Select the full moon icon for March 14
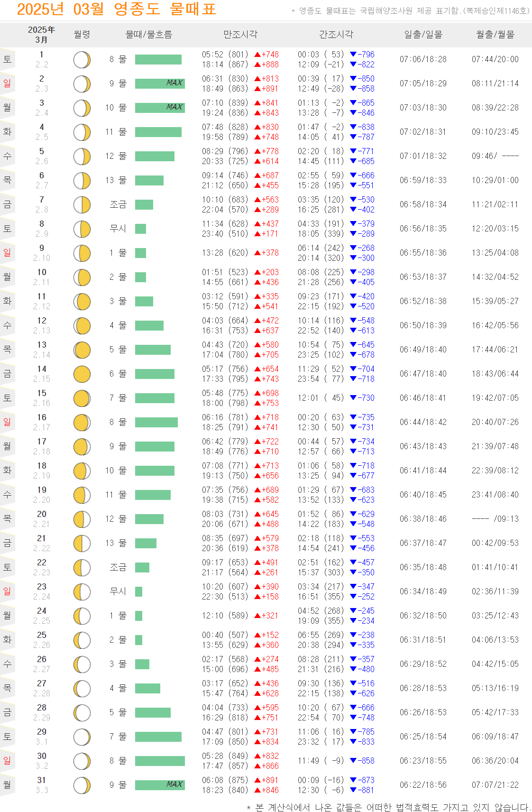The image size is (532, 812). pyautogui.click(x=82, y=374)
